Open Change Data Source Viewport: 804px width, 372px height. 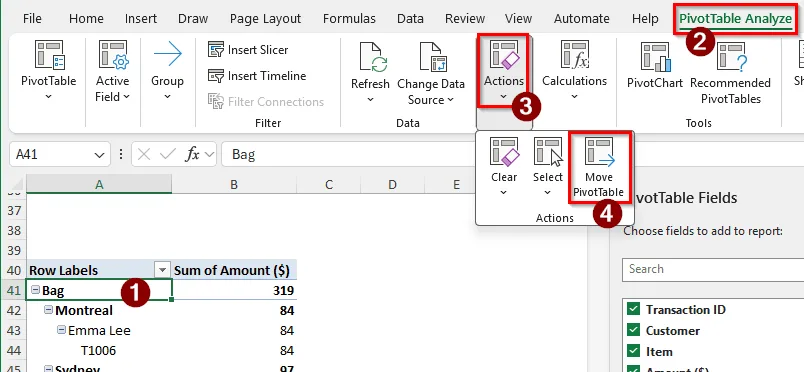point(431,74)
